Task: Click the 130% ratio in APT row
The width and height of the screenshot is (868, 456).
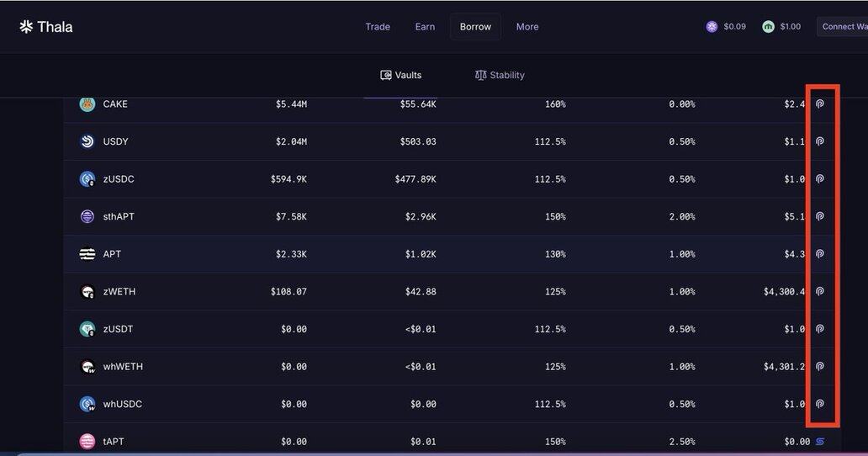Action: 555,254
